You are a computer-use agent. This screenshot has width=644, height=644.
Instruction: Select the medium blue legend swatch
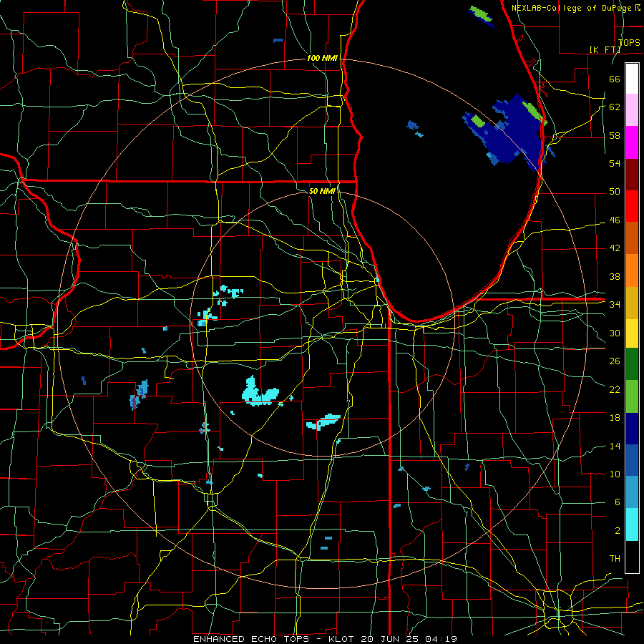coord(632,460)
